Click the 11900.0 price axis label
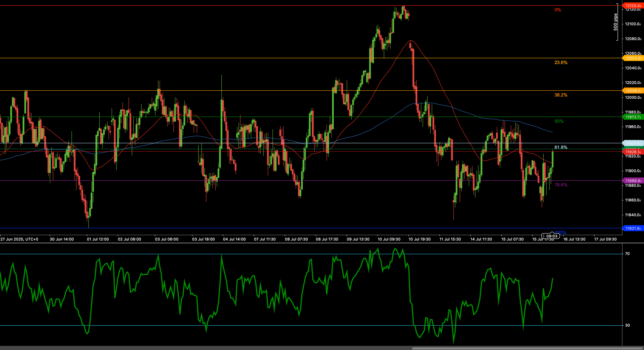 (x=633, y=171)
